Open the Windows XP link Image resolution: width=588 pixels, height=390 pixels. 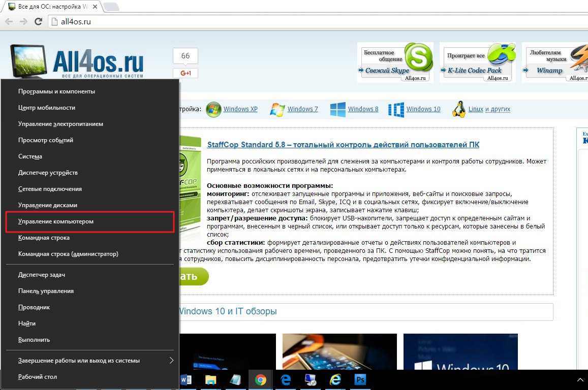point(240,109)
